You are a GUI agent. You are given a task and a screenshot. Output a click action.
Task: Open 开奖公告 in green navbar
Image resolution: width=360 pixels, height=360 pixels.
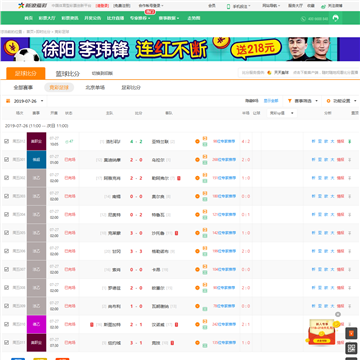[92, 18]
